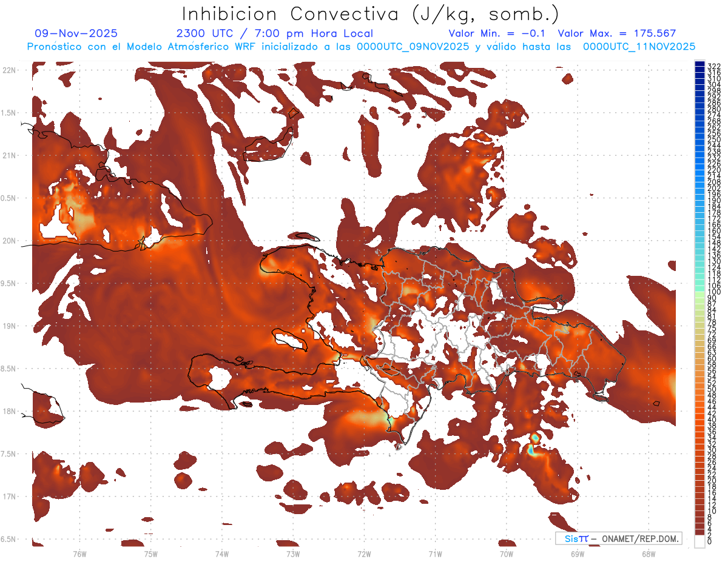Pick the pale green colorbar swatch beside 100
Viewport: 728px width, 562px height.
pos(699,295)
